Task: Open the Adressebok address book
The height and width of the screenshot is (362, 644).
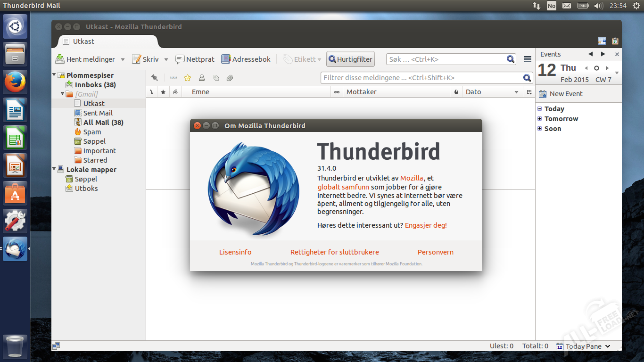Action: [x=246, y=59]
